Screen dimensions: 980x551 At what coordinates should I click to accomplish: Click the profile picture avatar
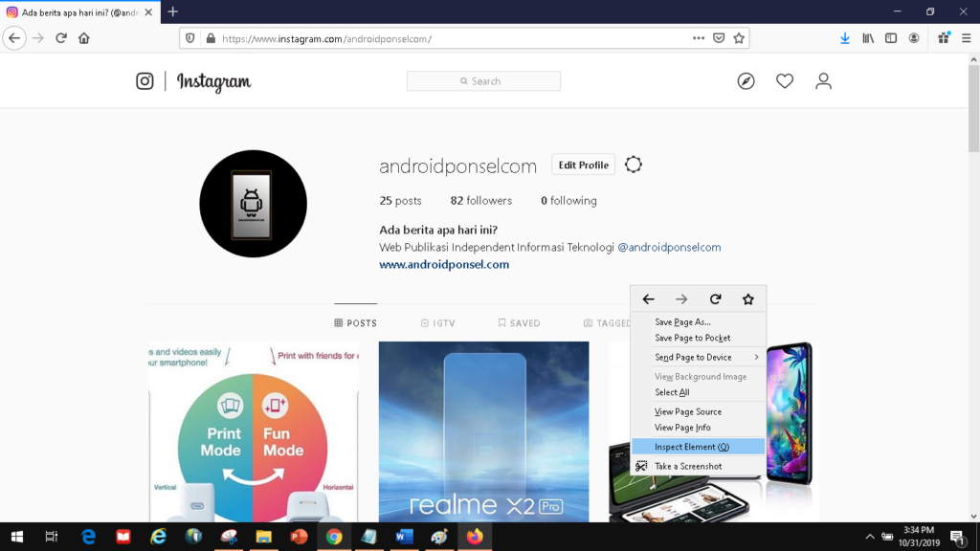coord(253,204)
